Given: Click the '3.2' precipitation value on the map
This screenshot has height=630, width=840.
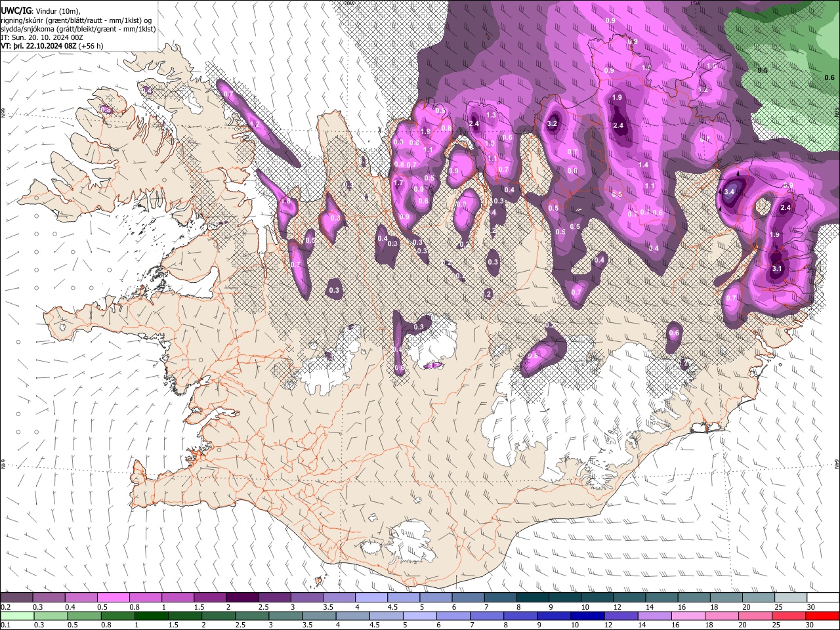Looking at the screenshot, I should (552, 123).
